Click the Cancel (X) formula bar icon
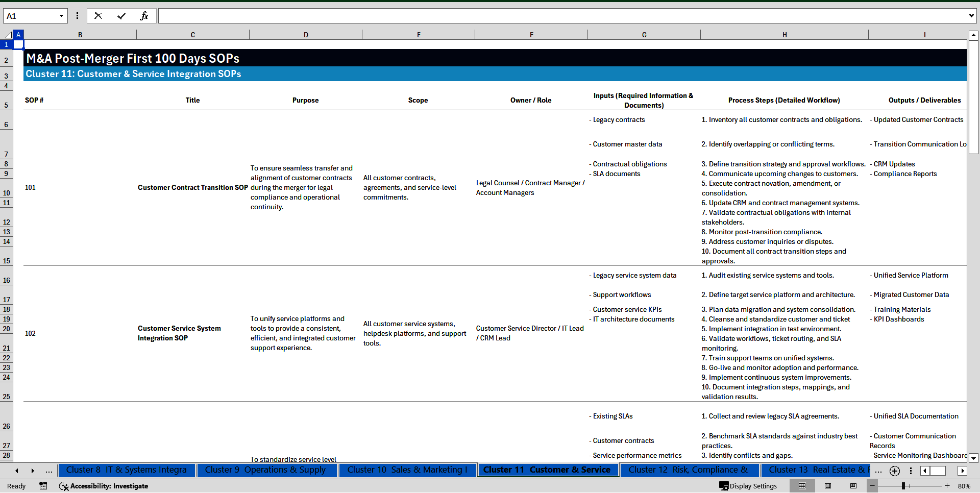The image size is (980, 493). pos(98,16)
